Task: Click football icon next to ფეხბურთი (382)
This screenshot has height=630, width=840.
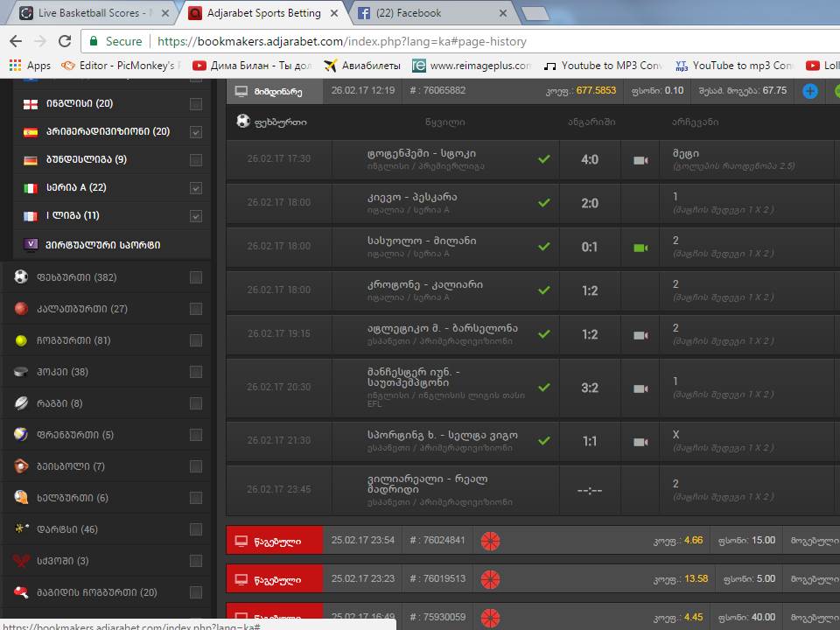Action: click(x=21, y=277)
